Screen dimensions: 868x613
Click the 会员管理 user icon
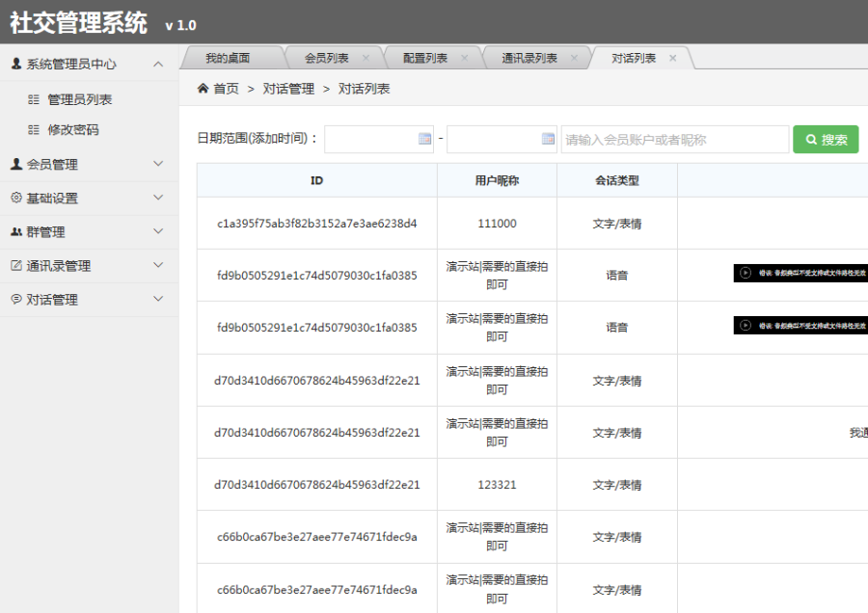16,164
